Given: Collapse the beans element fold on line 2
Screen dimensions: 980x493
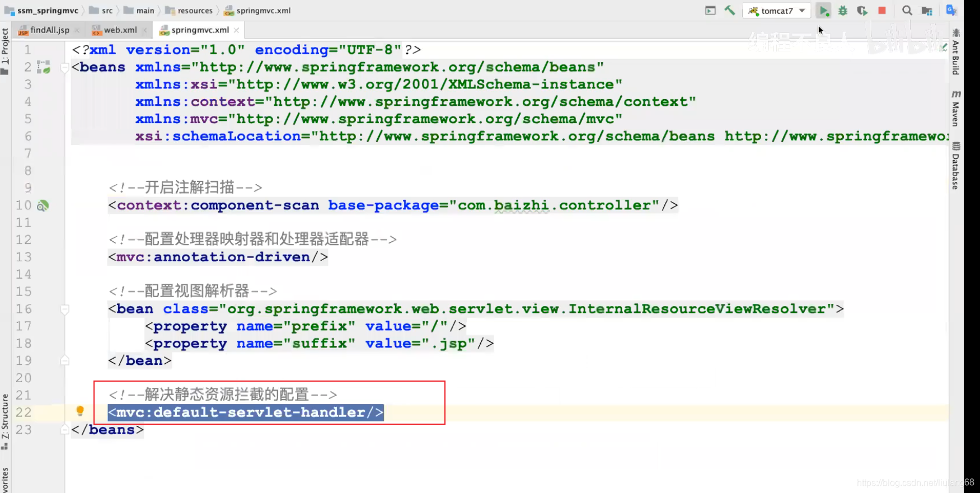Looking at the screenshot, I should point(65,68).
